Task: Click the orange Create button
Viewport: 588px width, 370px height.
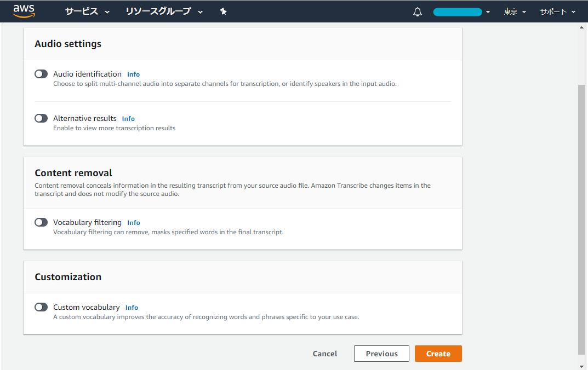Action: pyautogui.click(x=438, y=354)
